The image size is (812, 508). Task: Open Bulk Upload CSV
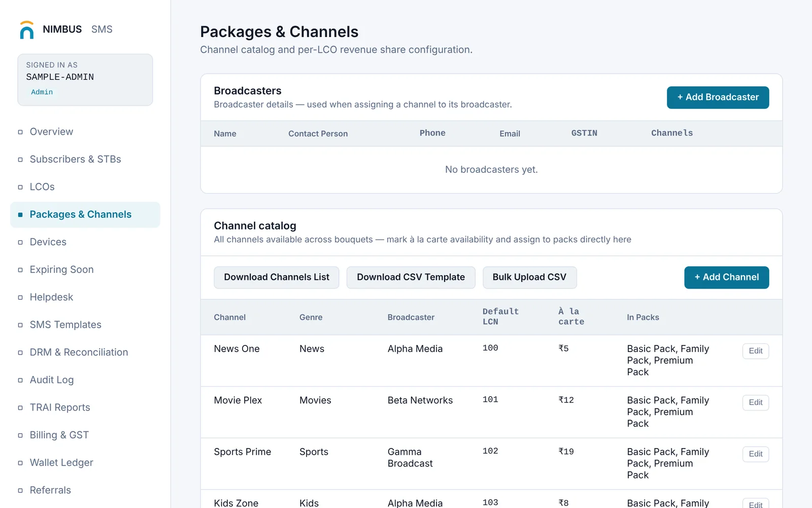tap(529, 277)
